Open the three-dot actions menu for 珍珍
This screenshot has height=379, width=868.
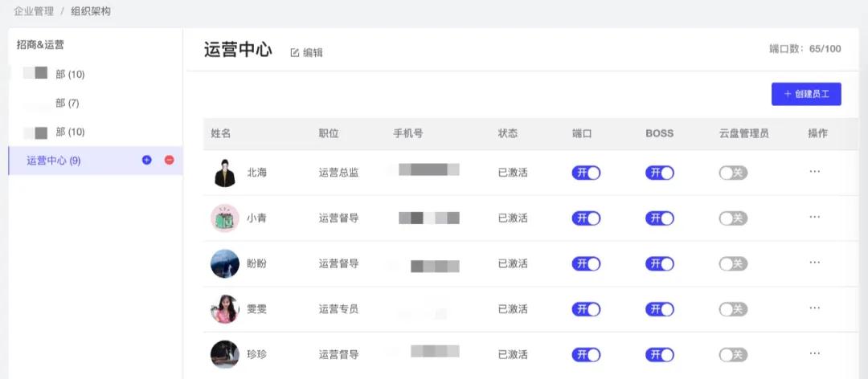tap(814, 353)
